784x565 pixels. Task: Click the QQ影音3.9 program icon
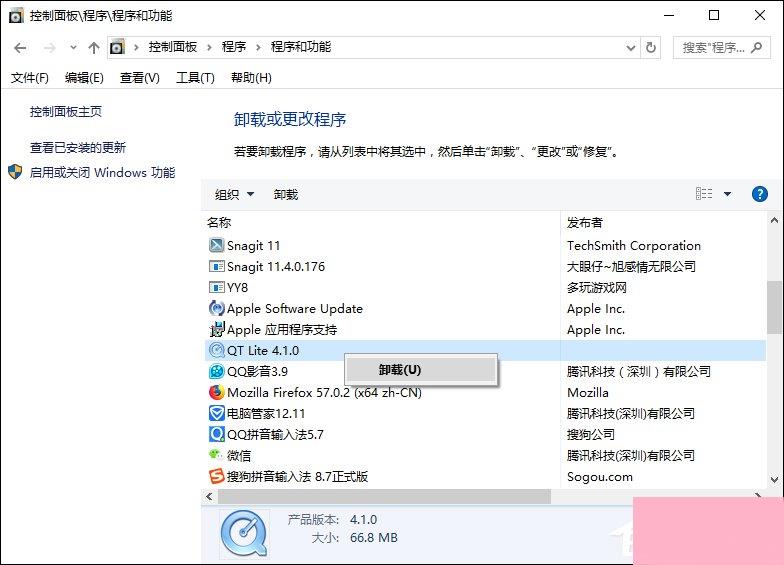tap(216, 371)
